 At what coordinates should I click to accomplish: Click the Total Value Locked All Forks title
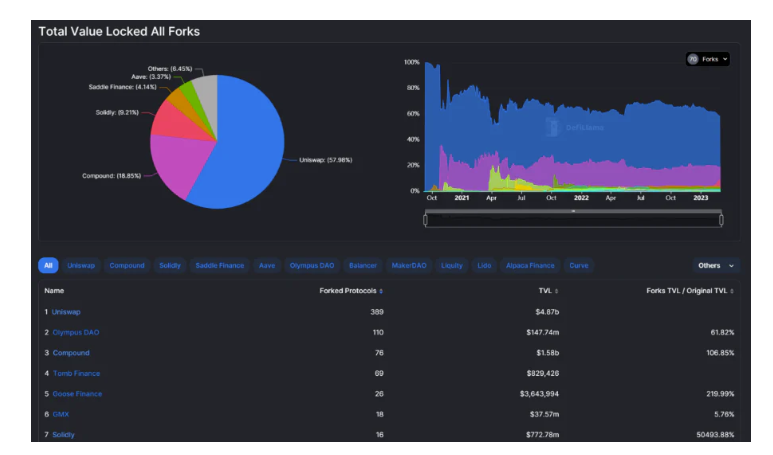click(x=119, y=32)
